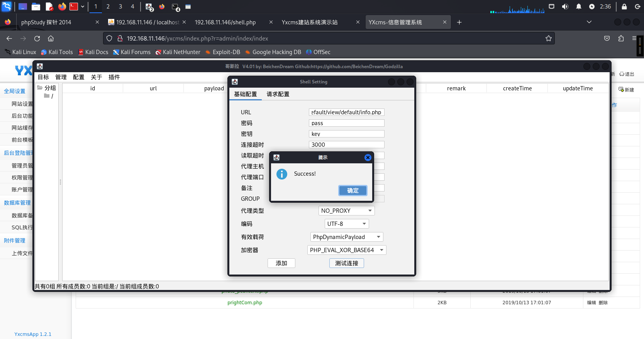
Task: Open the terminal launcher in panel
Action: pos(74,7)
